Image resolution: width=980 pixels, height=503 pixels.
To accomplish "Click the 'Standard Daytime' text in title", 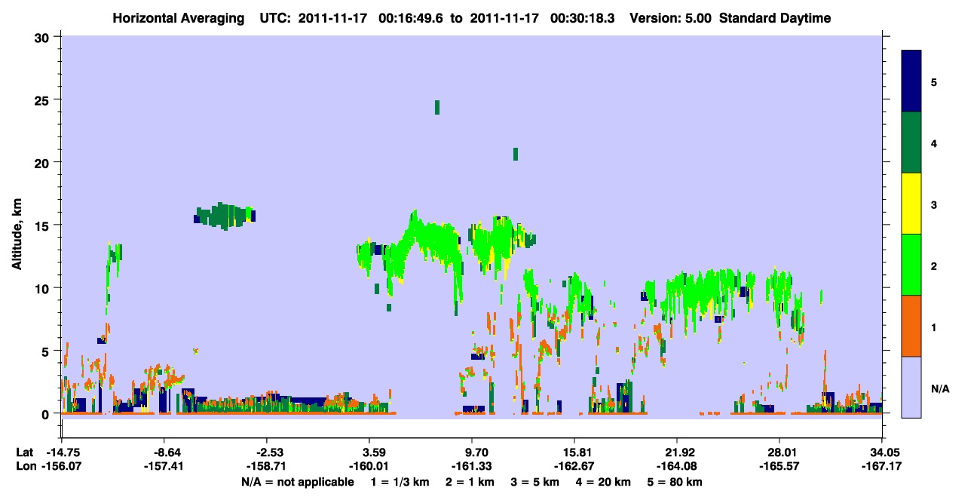I will tap(775, 18).
